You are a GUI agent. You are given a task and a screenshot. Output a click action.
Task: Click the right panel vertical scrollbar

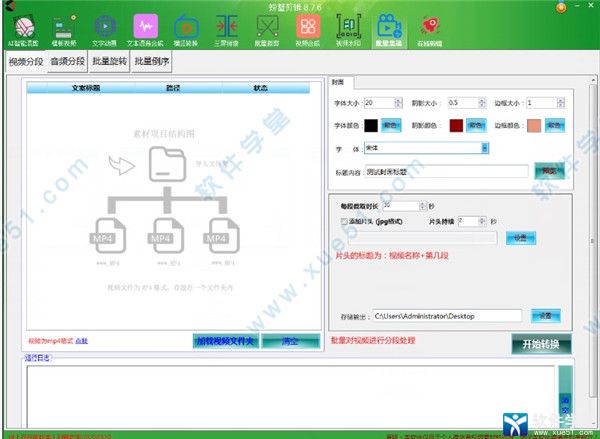coord(593,241)
